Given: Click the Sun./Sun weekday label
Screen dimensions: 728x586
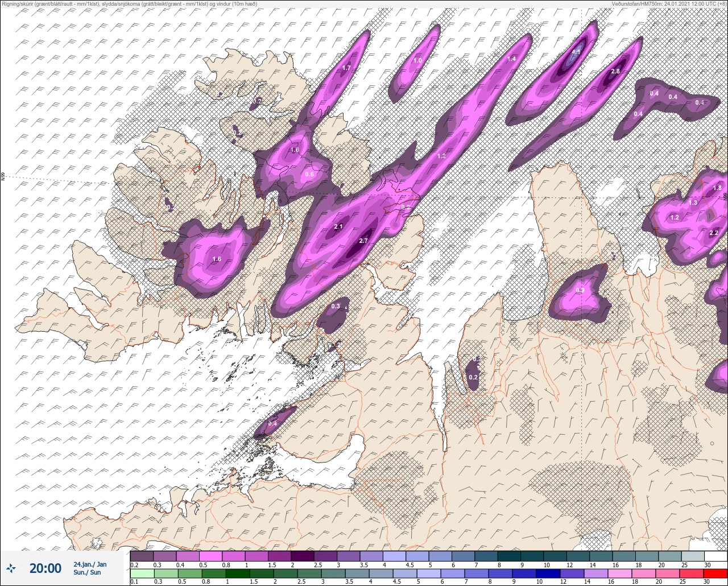Looking at the screenshot, I should (x=87, y=572).
